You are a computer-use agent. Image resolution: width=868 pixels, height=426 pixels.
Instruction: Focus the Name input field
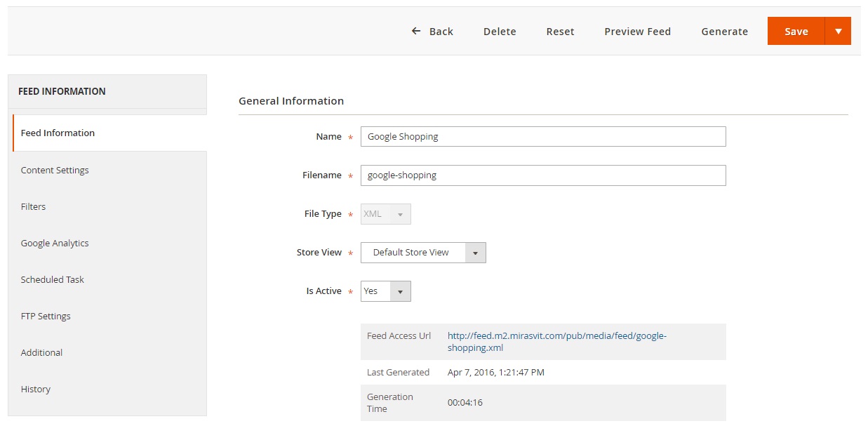(543, 137)
